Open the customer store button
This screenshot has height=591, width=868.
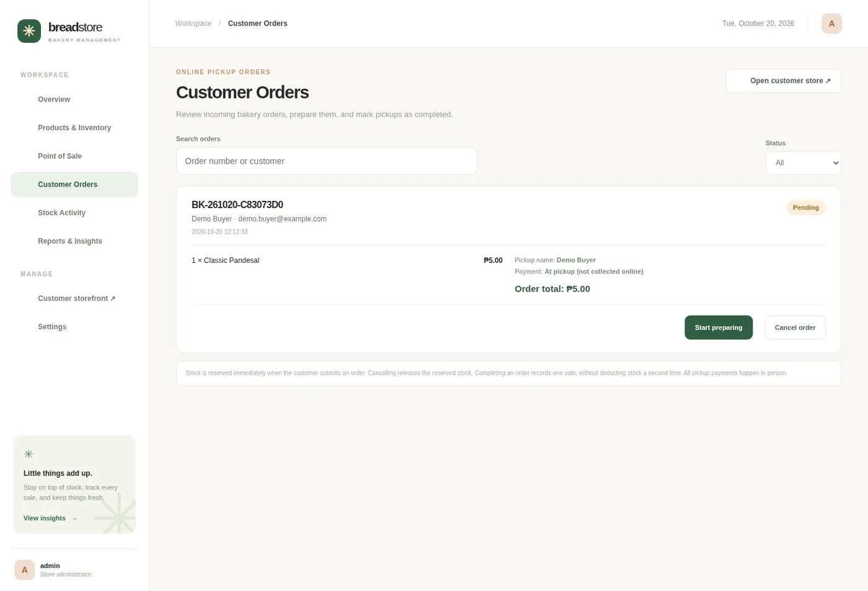[x=783, y=81]
